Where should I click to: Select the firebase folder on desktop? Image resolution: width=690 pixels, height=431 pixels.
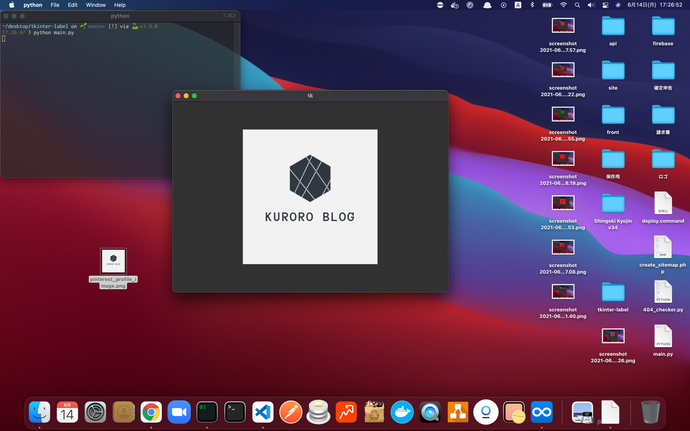coord(663,31)
